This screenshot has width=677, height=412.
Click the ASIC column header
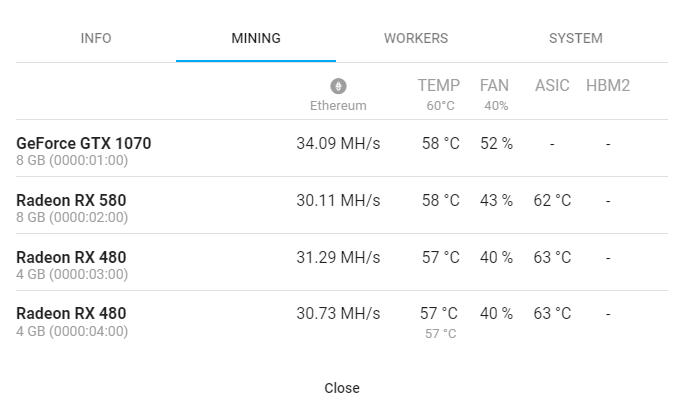[552, 86]
